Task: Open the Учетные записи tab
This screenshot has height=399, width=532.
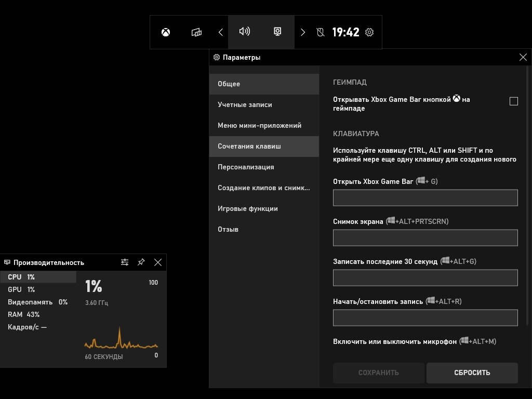Action: tap(264, 104)
